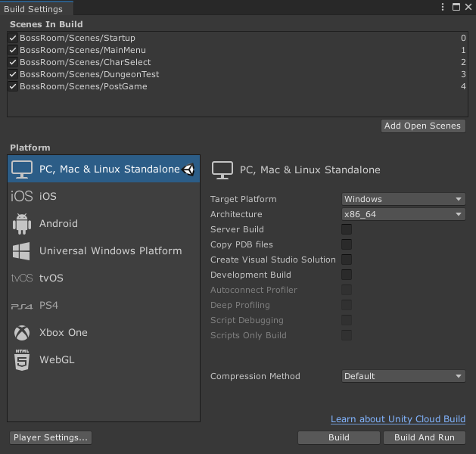
Task: Select the tvOS platform icon
Action: 22,278
